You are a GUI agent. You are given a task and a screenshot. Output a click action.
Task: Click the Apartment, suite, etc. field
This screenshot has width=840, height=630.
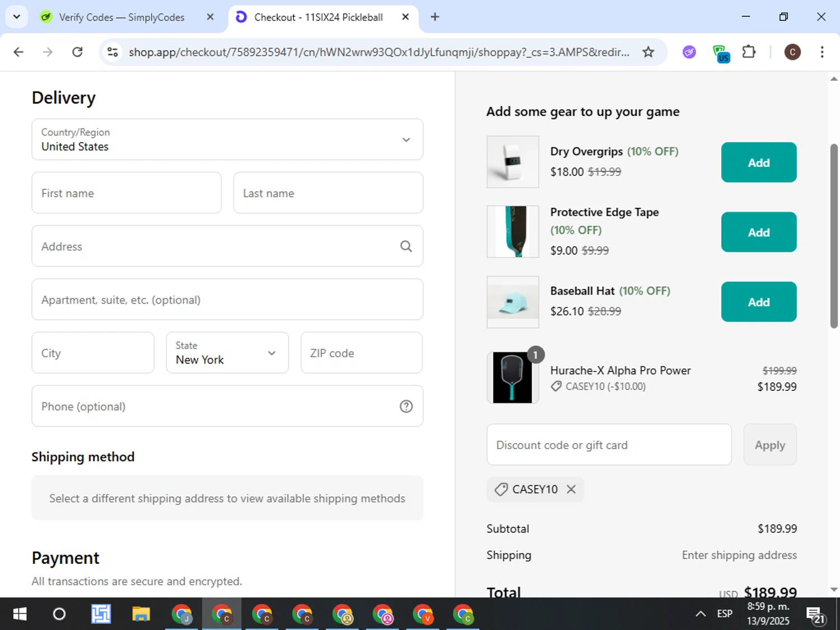click(227, 300)
